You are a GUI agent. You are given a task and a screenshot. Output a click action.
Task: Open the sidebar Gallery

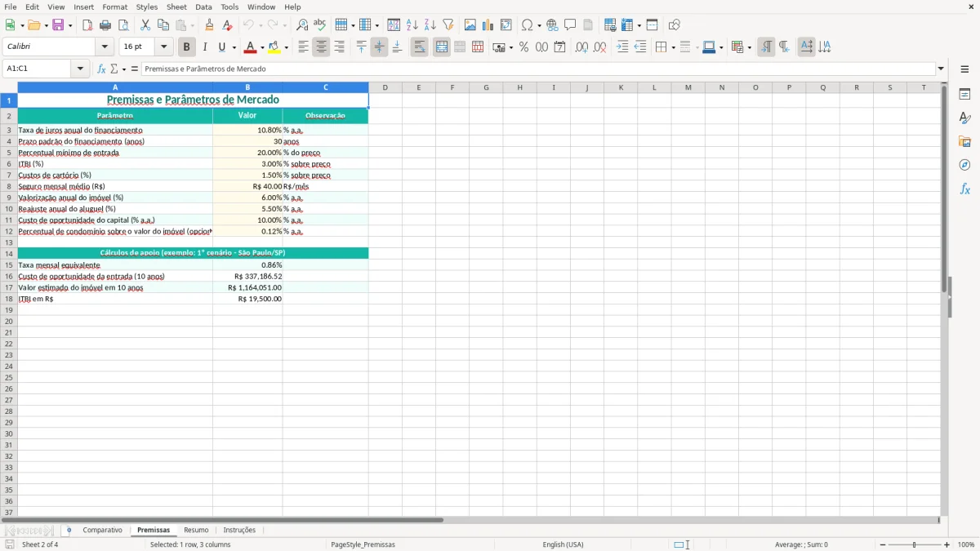[x=964, y=141]
